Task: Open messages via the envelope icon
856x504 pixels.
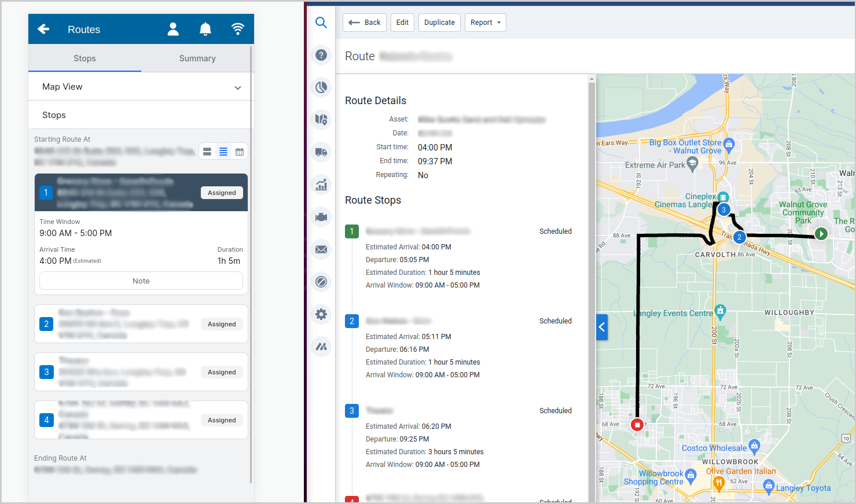Action: pos(321,249)
